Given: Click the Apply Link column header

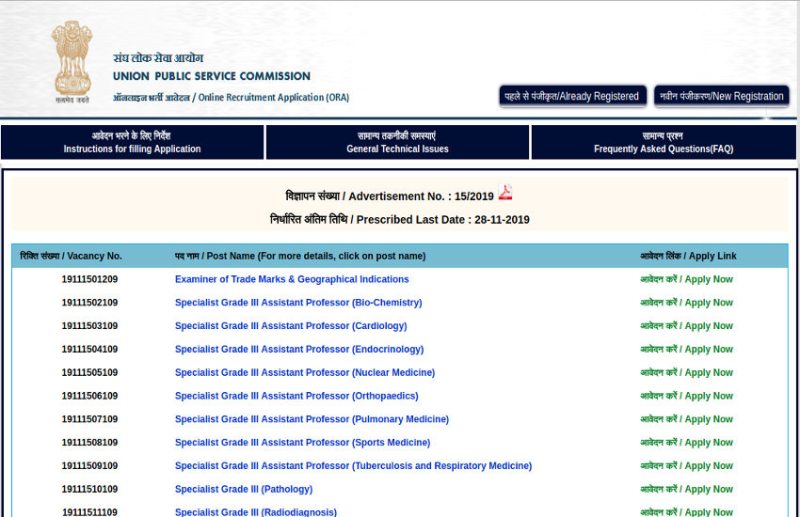Looking at the screenshot, I should (x=688, y=256).
